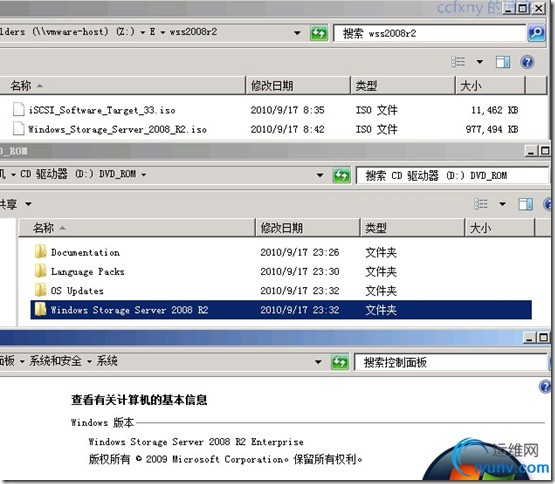
Task: Select iSCSI_Software_Target_33.iso file icon
Action: click(x=18, y=109)
